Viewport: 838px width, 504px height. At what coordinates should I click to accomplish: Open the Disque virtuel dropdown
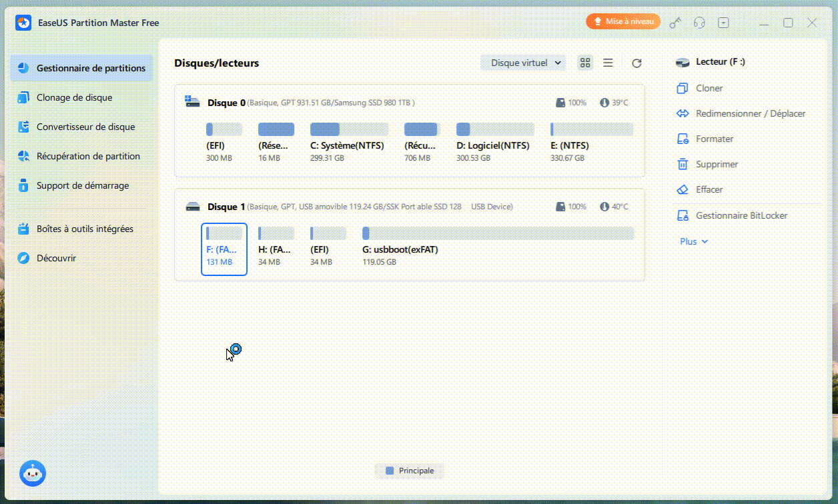tap(523, 63)
